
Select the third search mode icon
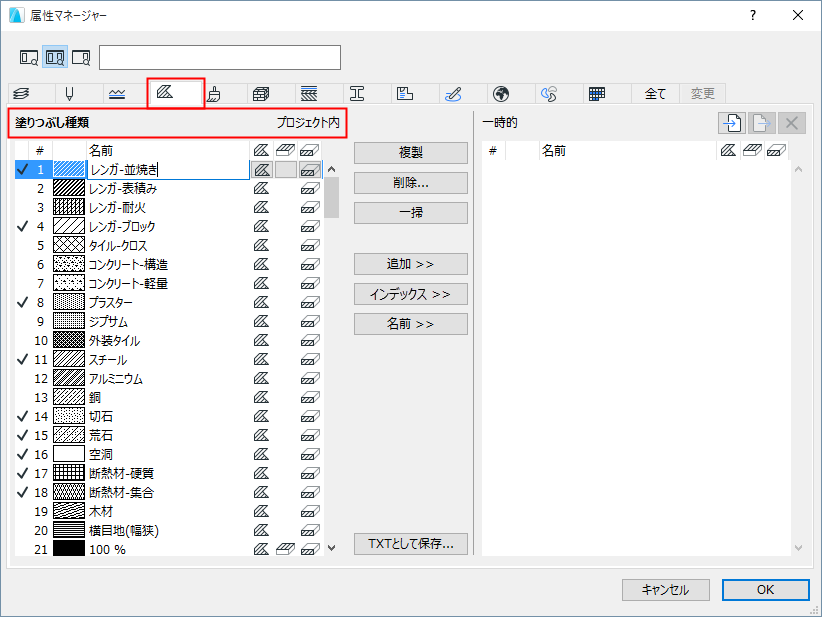coord(81,57)
